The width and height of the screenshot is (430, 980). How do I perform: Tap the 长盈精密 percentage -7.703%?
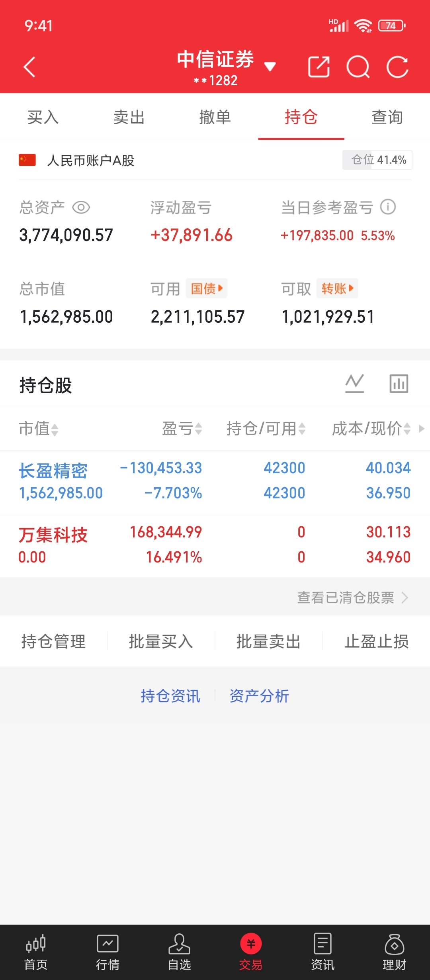(x=173, y=493)
